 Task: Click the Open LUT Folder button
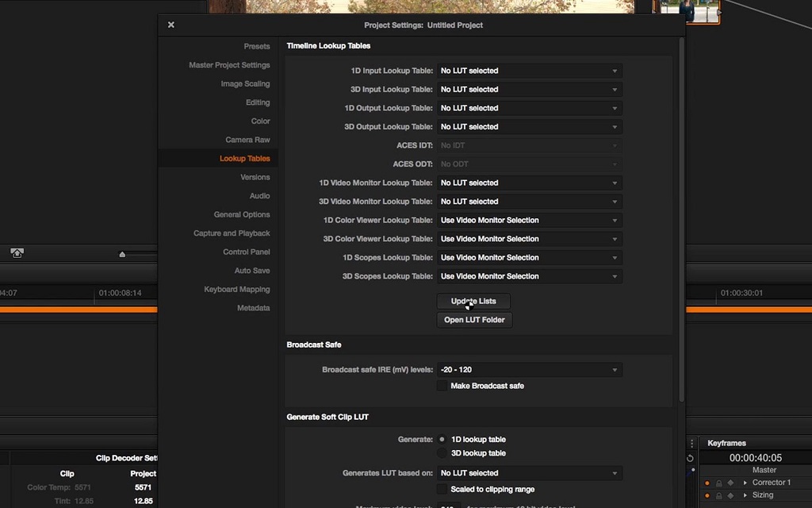(474, 320)
